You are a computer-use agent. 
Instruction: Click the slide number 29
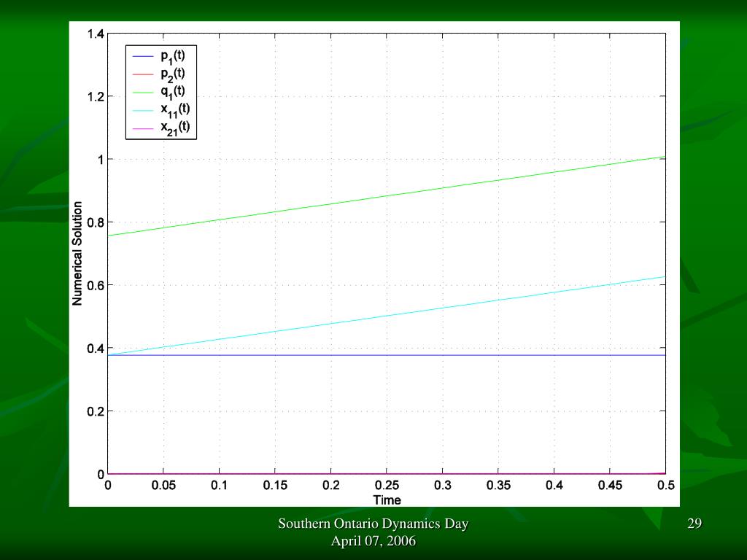pos(694,524)
